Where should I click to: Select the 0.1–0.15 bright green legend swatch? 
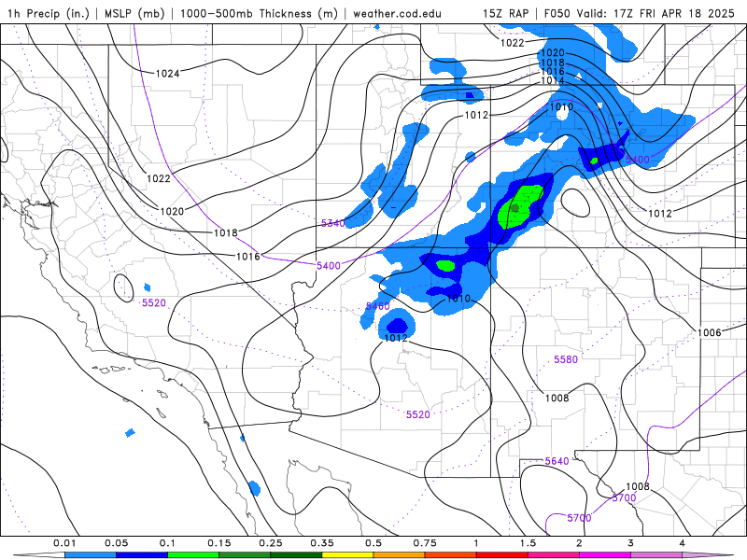pyautogui.click(x=193, y=555)
